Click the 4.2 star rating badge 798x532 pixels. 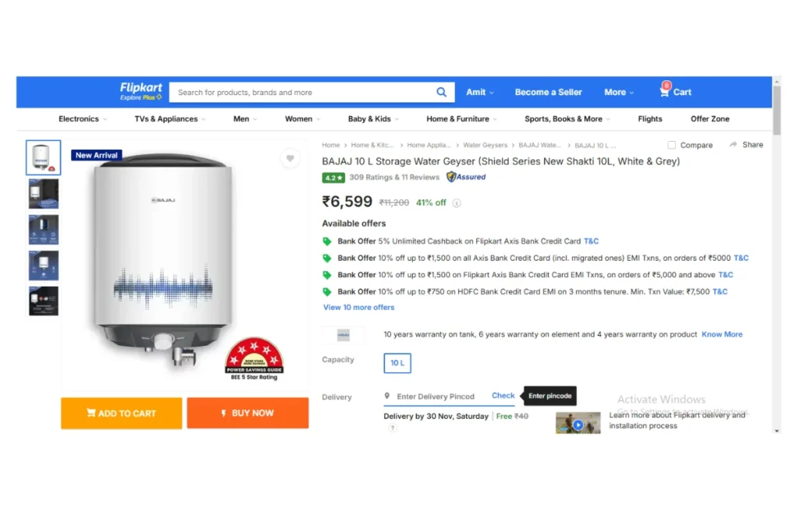334,178
